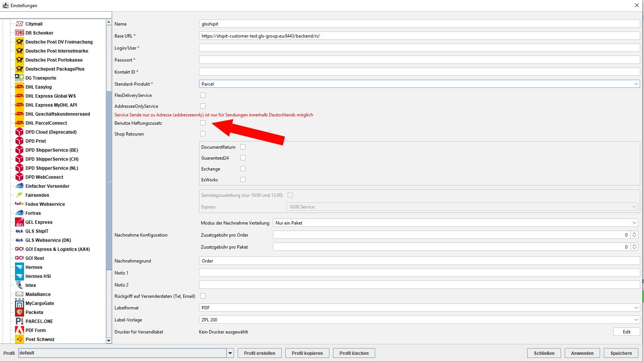Click the Speichern button
This screenshot has width=644, height=362.
(x=621, y=353)
